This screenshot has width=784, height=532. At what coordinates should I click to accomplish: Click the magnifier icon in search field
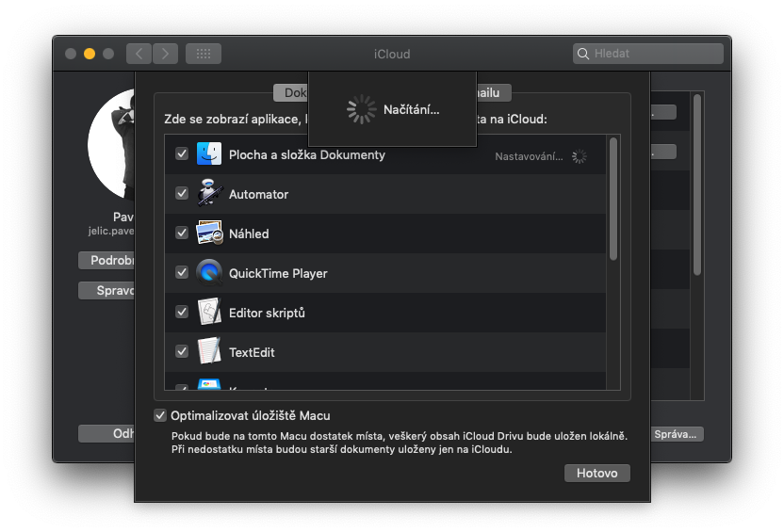click(583, 54)
